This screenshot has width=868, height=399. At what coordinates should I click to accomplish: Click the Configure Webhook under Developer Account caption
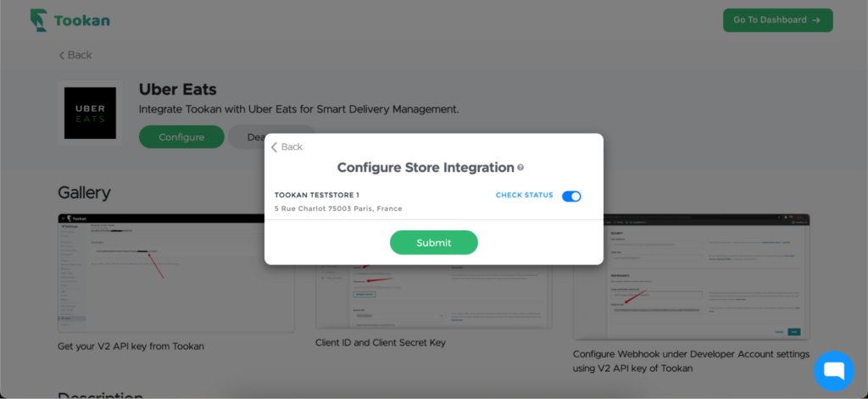click(x=691, y=361)
